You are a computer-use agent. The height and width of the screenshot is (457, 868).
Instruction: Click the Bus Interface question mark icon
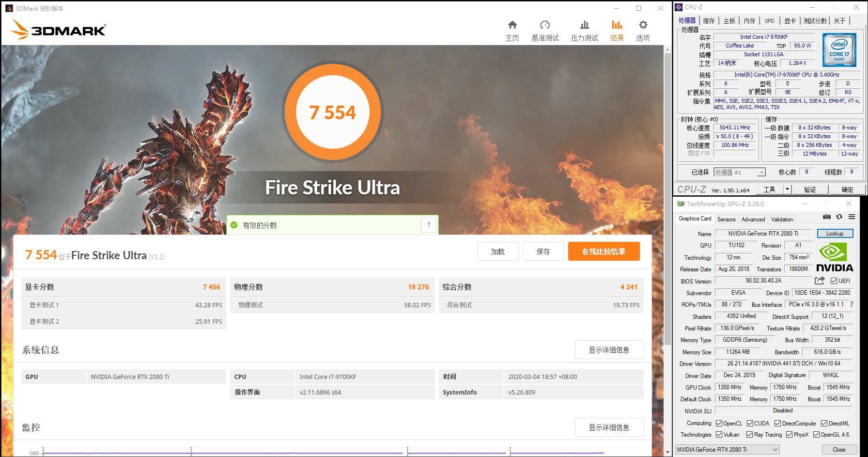coord(852,304)
